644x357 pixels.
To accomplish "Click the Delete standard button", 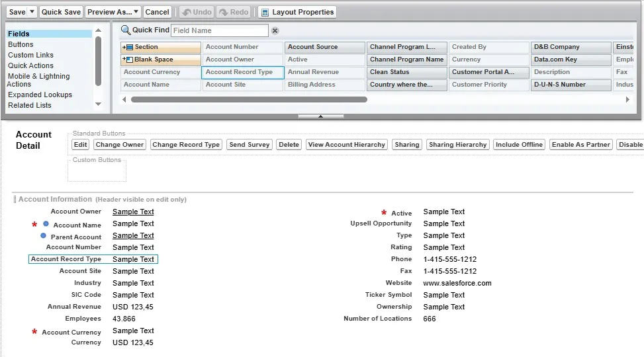I will (x=289, y=144).
